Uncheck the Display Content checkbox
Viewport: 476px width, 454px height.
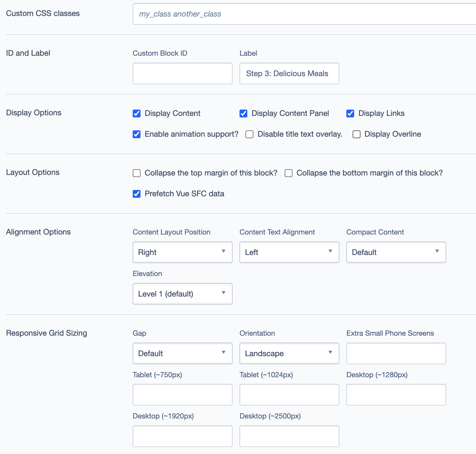coord(137,113)
